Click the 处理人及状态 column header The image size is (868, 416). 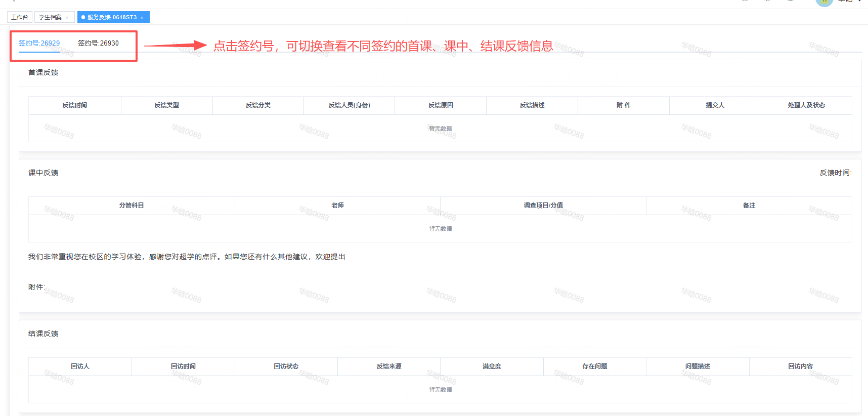(806, 105)
